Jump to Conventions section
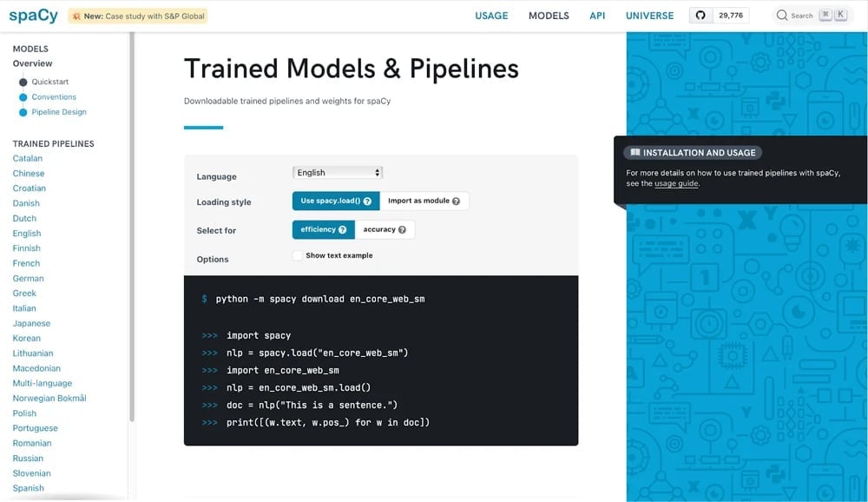868x502 pixels. [x=54, y=97]
